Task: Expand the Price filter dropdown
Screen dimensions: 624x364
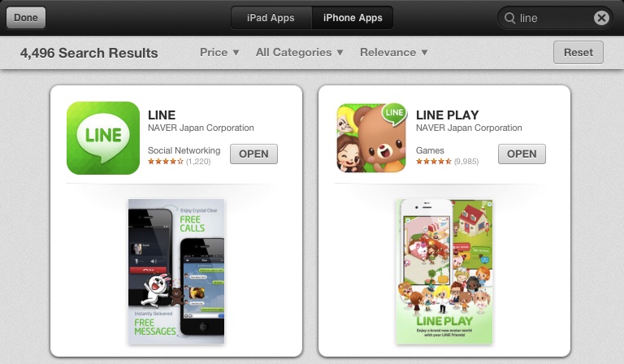Action: [219, 53]
